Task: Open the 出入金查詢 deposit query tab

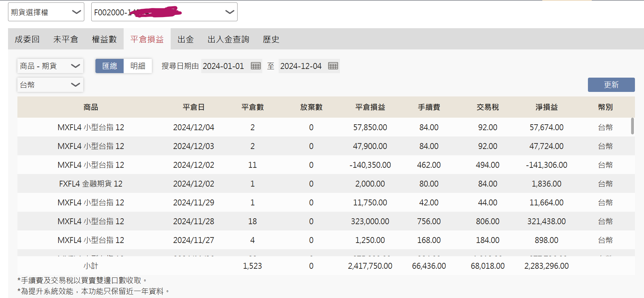Action: tap(228, 39)
